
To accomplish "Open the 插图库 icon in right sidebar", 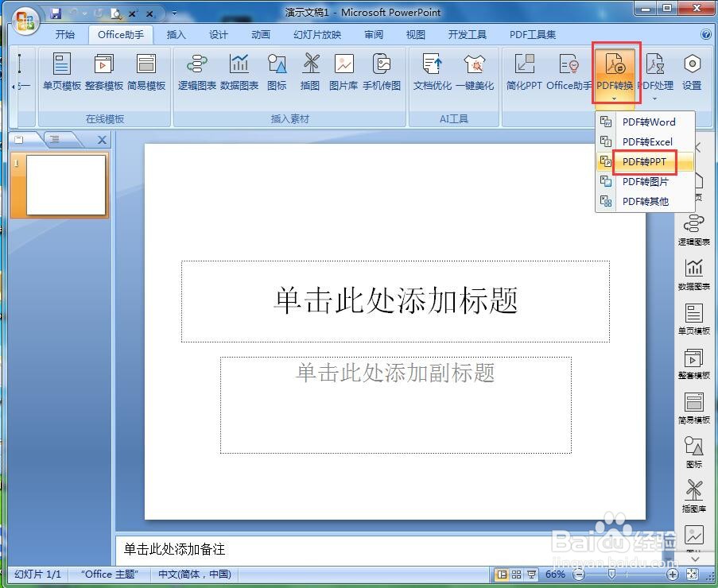I will [x=694, y=496].
